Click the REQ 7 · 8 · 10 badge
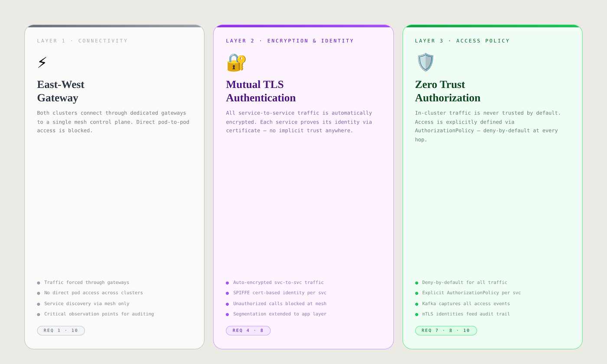The width and height of the screenshot is (607, 364). point(446,331)
